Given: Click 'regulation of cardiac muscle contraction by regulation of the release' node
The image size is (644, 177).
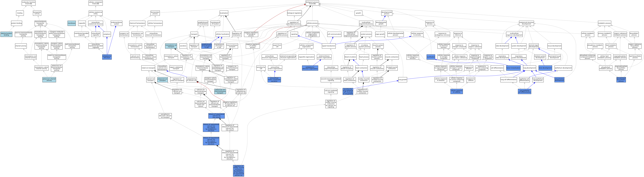Looking at the screenshot, I should coord(239,171).
